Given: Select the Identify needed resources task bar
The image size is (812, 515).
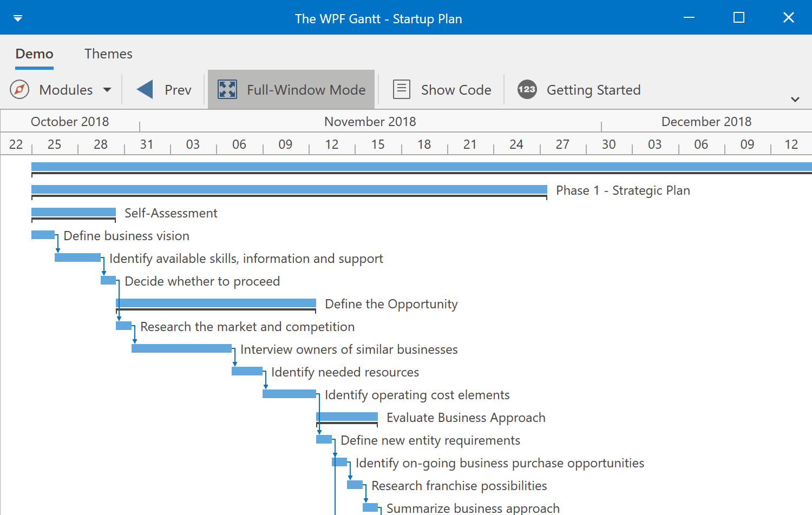Looking at the screenshot, I should pos(247,371).
